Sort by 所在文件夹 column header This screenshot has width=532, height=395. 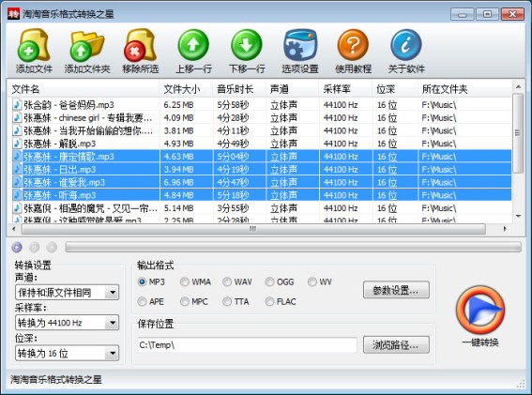click(464, 89)
